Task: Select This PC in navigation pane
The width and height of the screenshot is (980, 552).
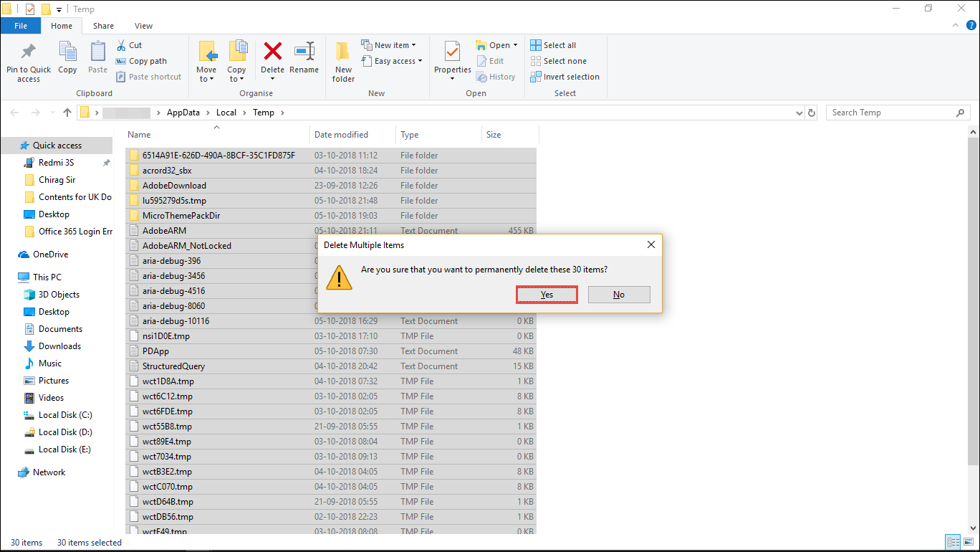Action: coord(47,277)
